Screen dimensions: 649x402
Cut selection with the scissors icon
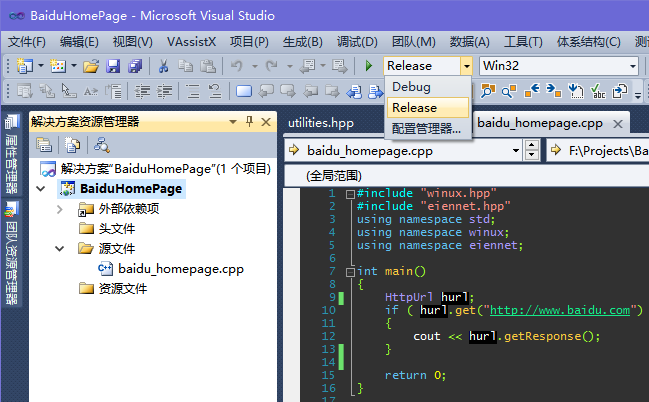point(163,66)
